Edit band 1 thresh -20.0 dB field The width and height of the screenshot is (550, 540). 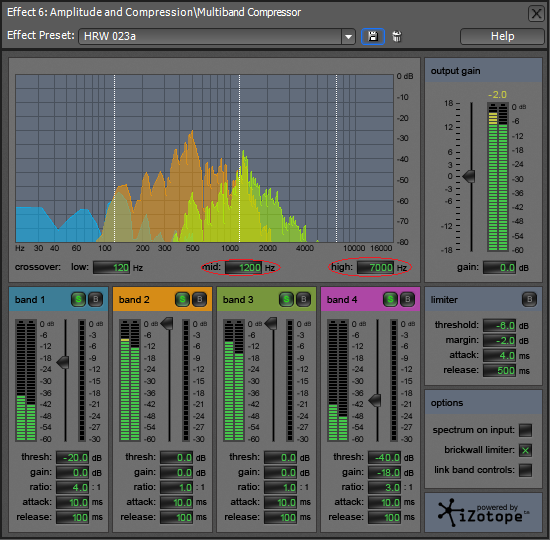(x=72, y=458)
